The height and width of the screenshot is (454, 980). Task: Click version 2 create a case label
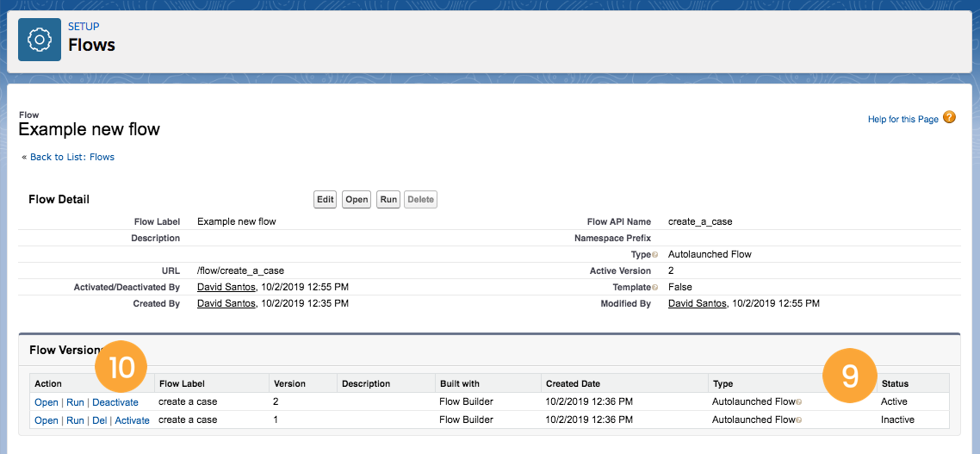[188, 401]
